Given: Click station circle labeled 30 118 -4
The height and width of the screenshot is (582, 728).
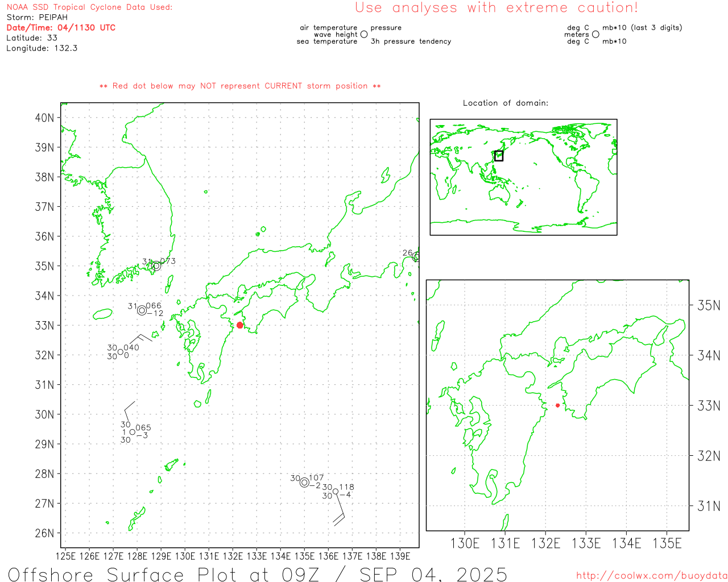Looking at the screenshot, I should coord(336,492).
